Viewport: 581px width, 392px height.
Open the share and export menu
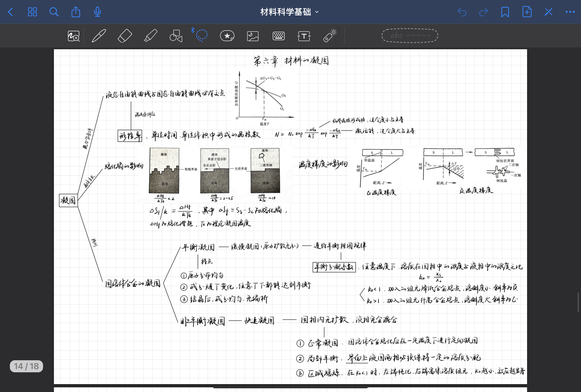pos(76,12)
